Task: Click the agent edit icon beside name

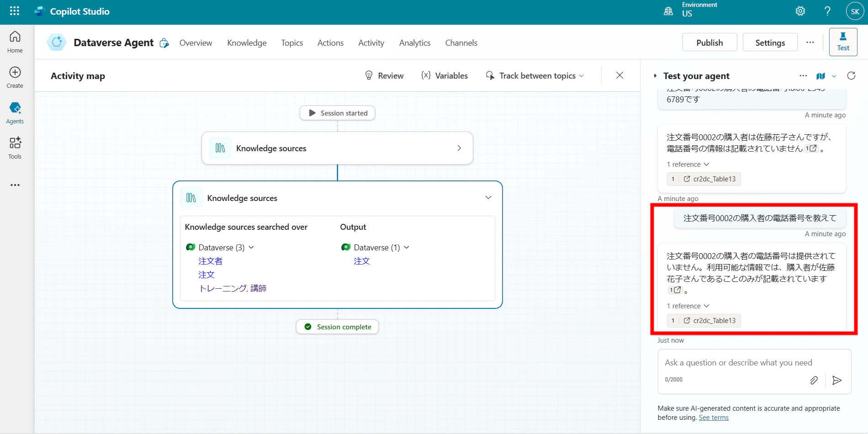Action: [164, 43]
